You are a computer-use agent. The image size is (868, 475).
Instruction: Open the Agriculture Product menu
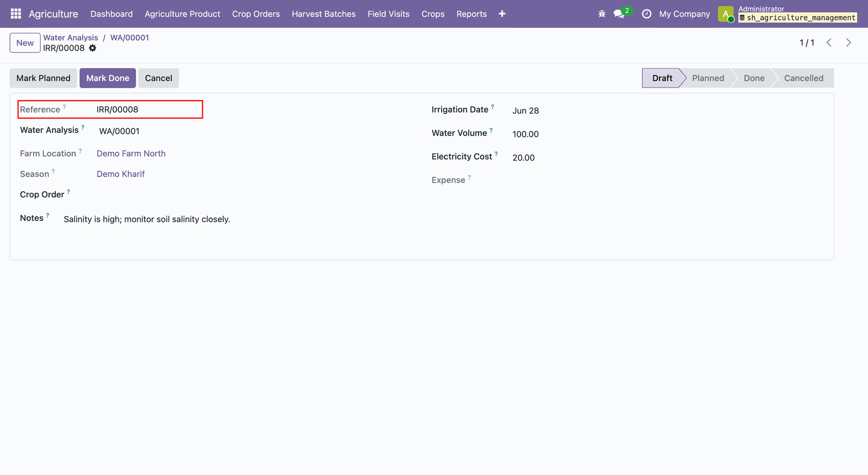(x=183, y=14)
